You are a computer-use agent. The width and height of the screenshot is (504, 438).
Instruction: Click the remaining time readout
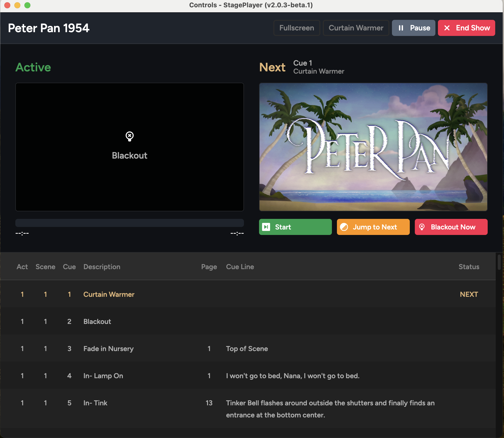(237, 233)
